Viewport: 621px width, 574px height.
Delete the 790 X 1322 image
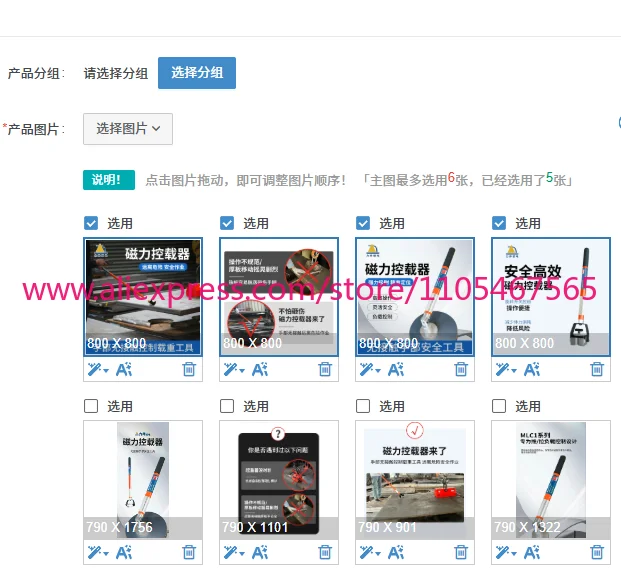tap(597, 552)
